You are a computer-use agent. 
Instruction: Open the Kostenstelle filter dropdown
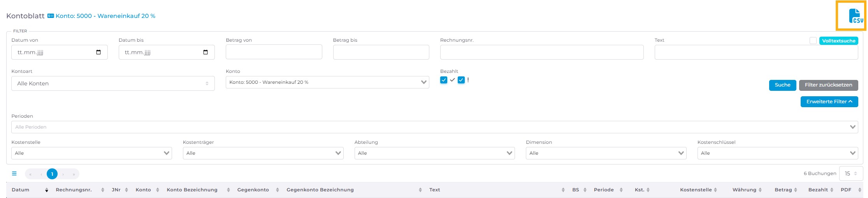(91, 153)
